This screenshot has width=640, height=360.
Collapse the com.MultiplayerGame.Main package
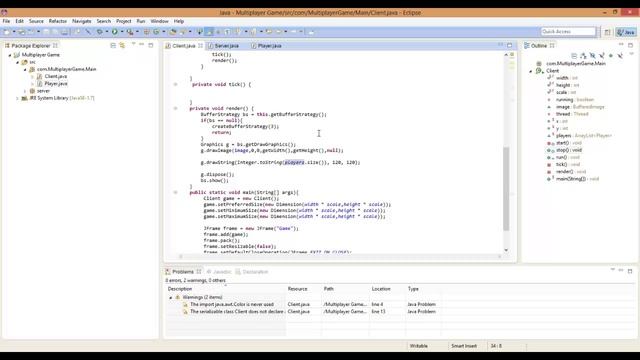pyautogui.click(x=25, y=69)
